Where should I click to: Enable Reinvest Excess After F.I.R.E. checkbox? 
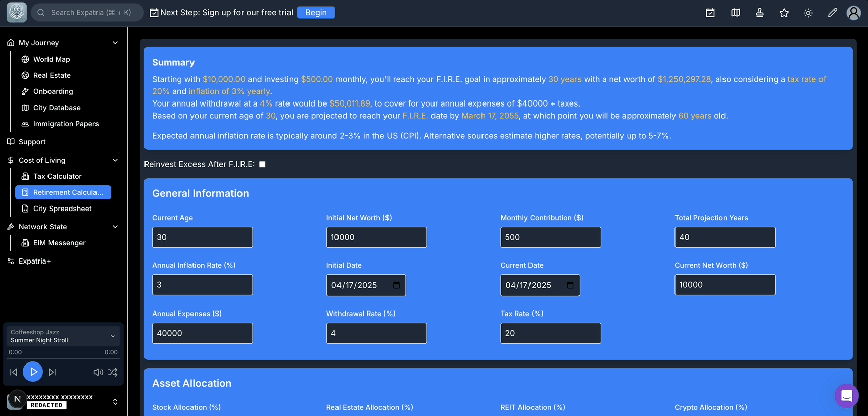click(x=262, y=164)
